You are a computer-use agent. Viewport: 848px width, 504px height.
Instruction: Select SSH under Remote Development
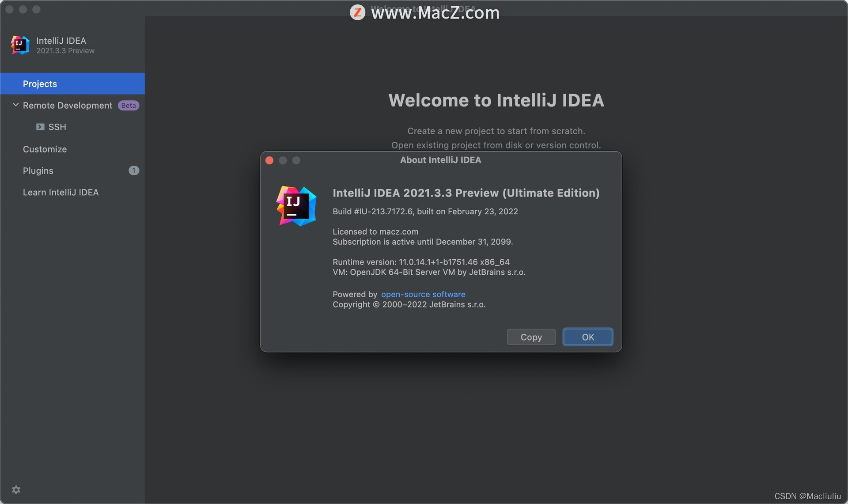coord(57,127)
